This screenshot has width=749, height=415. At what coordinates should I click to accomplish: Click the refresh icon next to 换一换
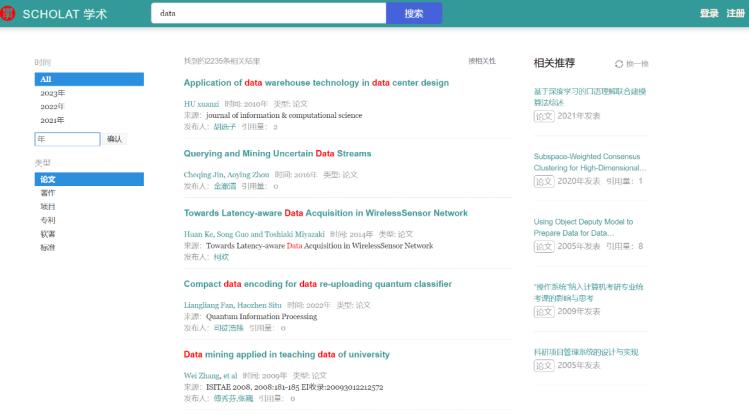pyautogui.click(x=619, y=63)
